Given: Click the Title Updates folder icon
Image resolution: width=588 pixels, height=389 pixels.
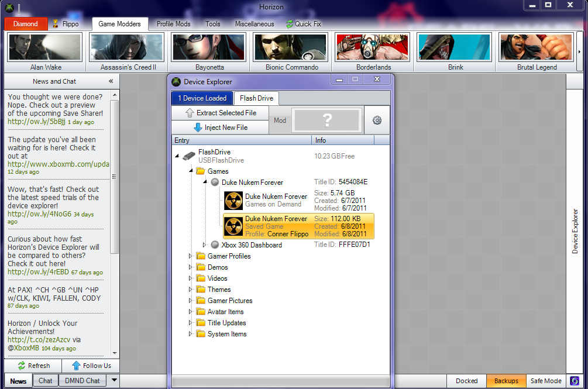Looking at the screenshot, I should click(x=201, y=323).
